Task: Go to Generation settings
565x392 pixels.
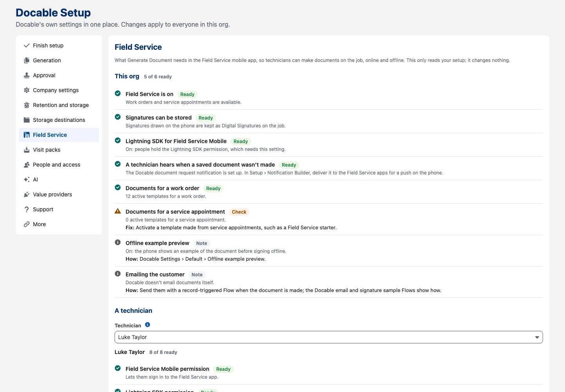Action: 59,60
